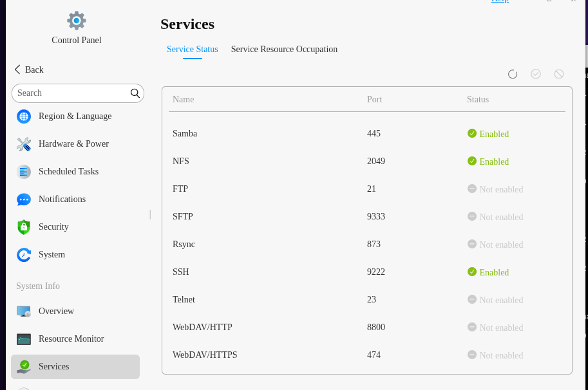The width and height of the screenshot is (588, 390).
Task: Open the Overview page
Action: [75, 311]
